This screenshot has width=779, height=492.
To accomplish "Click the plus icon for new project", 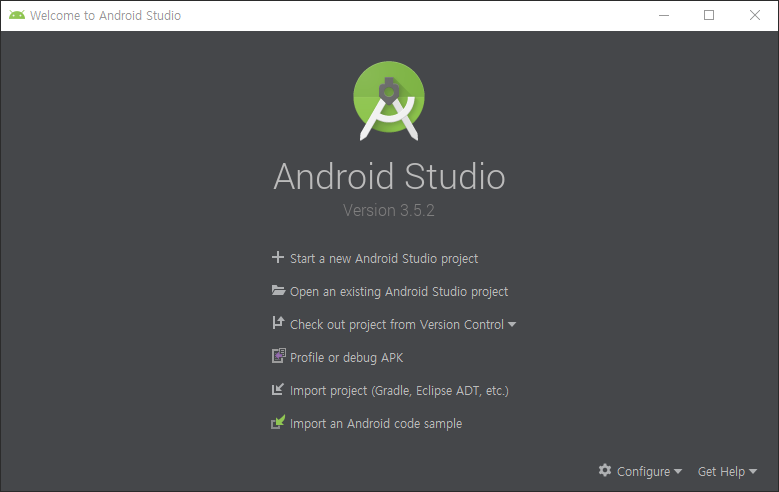I will pyautogui.click(x=278, y=257).
